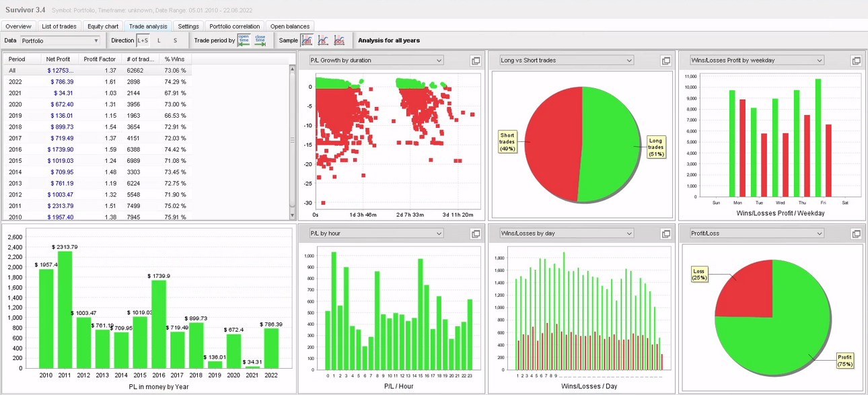Image resolution: width=868 pixels, height=395 pixels.
Task: Open the P/L Growth by duration dropdown
Action: coord(375,61)
